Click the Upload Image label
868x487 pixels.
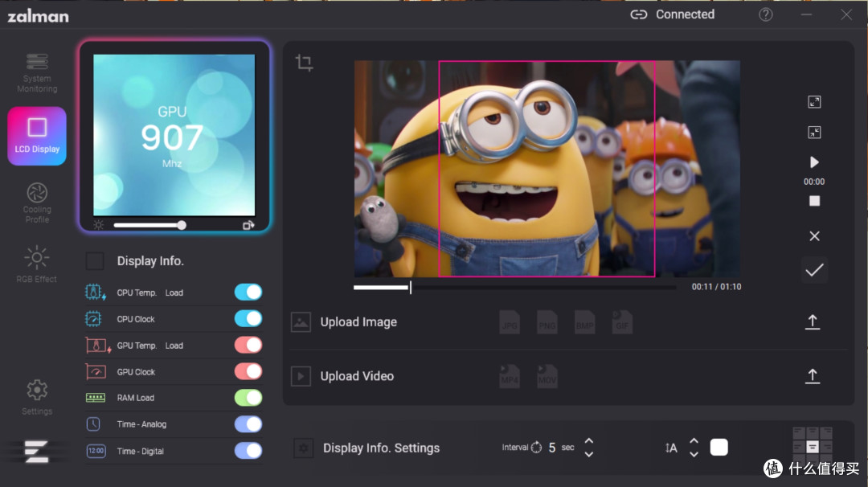click(358, 322)
